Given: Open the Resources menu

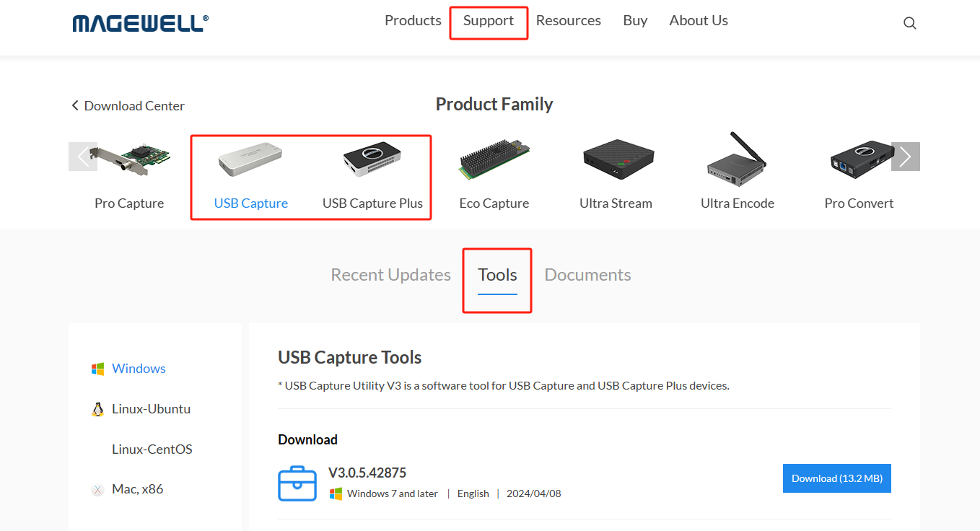Looking at the screenshot, I should pyautogui.click(x=569, y=20).
